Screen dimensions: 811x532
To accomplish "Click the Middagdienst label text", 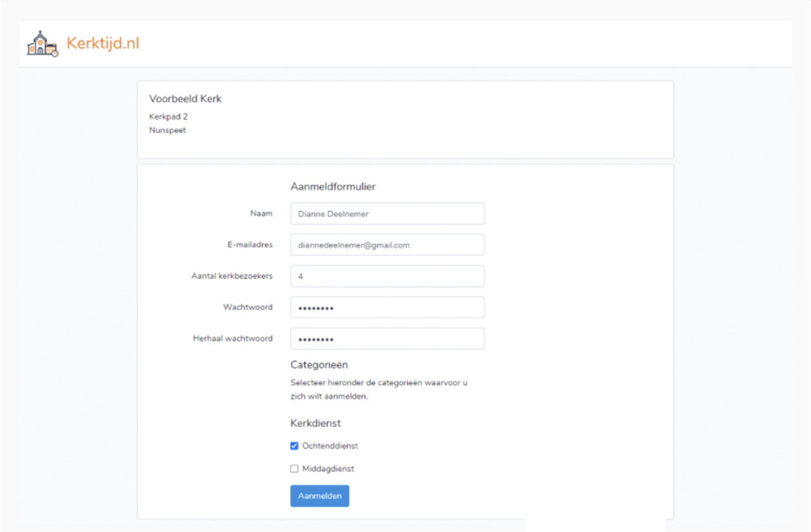I will click(x=328, y=469).
